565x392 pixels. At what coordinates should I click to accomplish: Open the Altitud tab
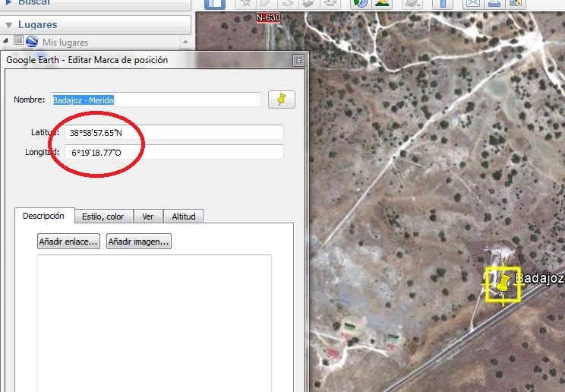coord(183,217)
